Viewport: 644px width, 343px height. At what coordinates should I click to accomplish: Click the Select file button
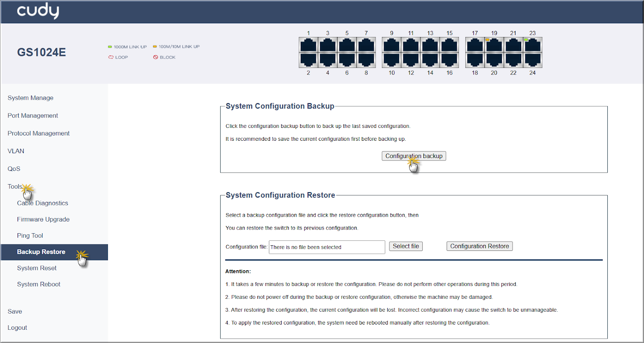(406, 246)
